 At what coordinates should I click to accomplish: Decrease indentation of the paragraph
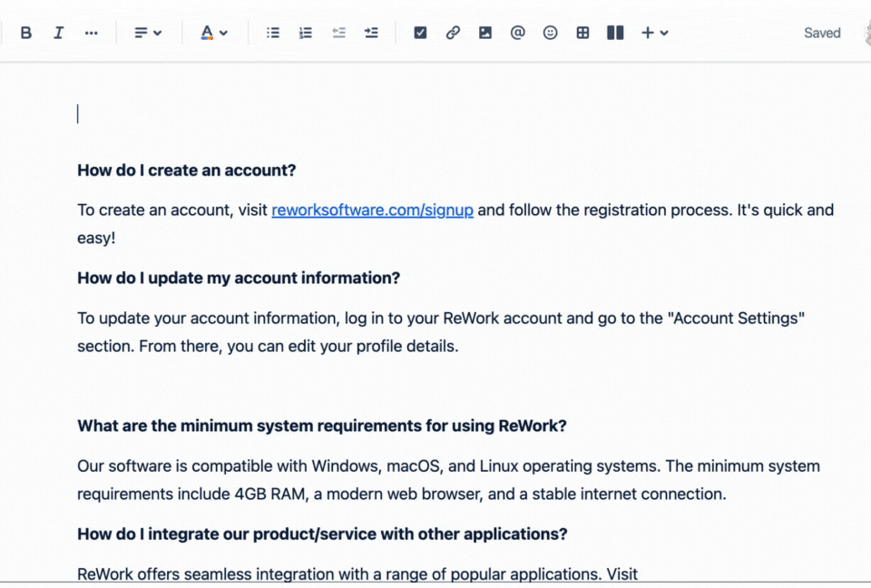point(338,32)
